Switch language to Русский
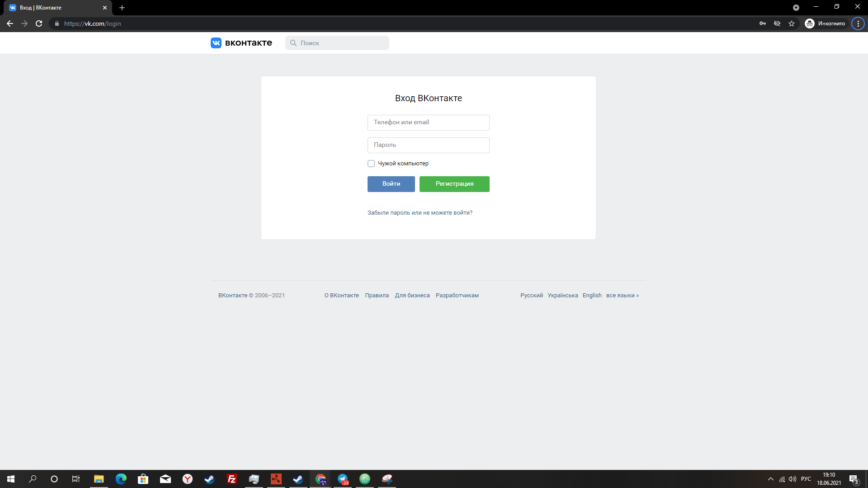The width and height of the screenshot is (868, 488). [x=532, y=296]
